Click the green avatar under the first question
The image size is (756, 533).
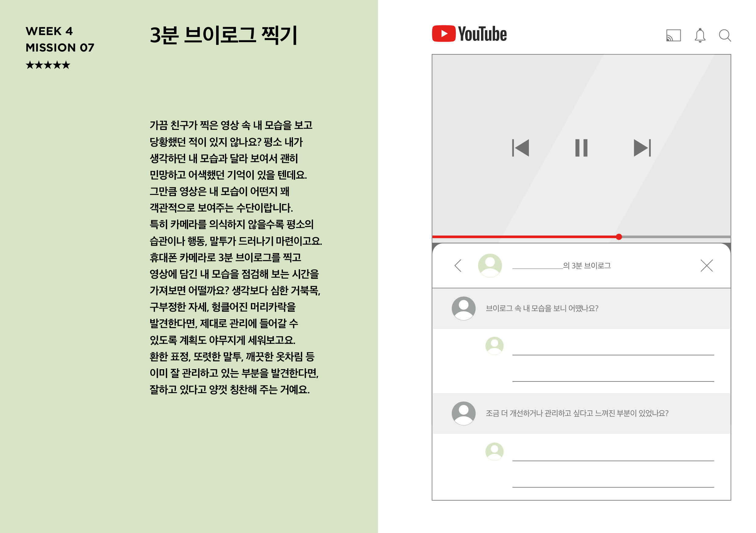(494, 345)
